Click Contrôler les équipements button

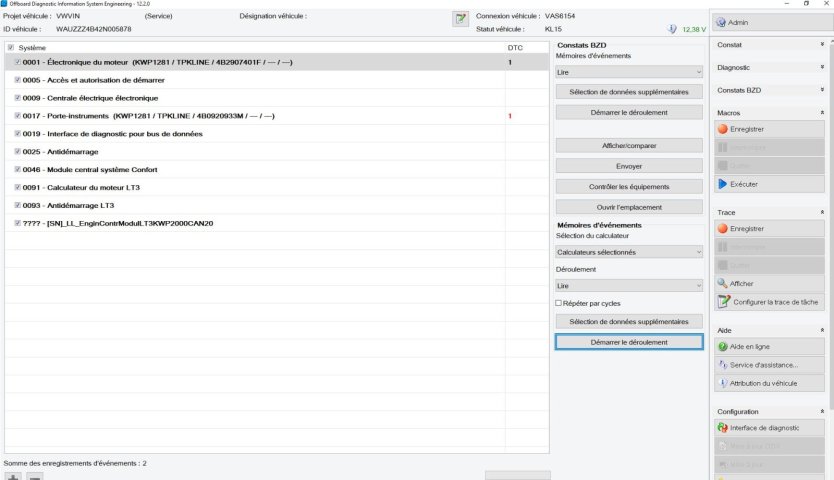(629, 187)
